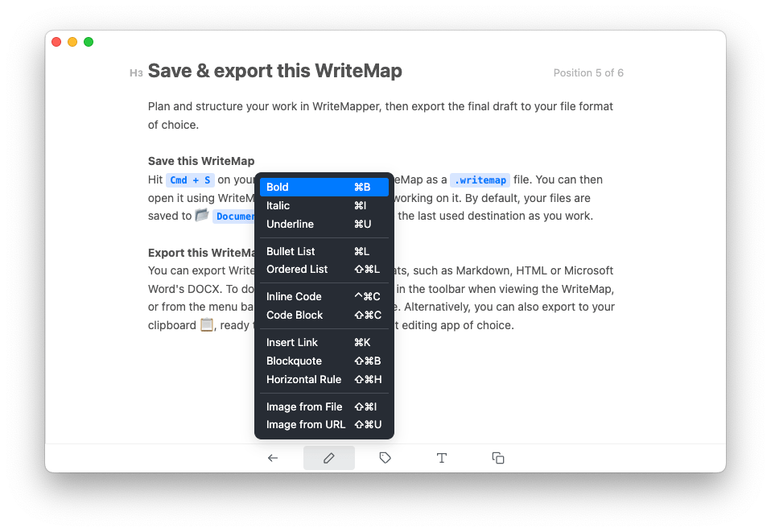
Task: Select Image from URL option
Action: (x=324, y=425)
